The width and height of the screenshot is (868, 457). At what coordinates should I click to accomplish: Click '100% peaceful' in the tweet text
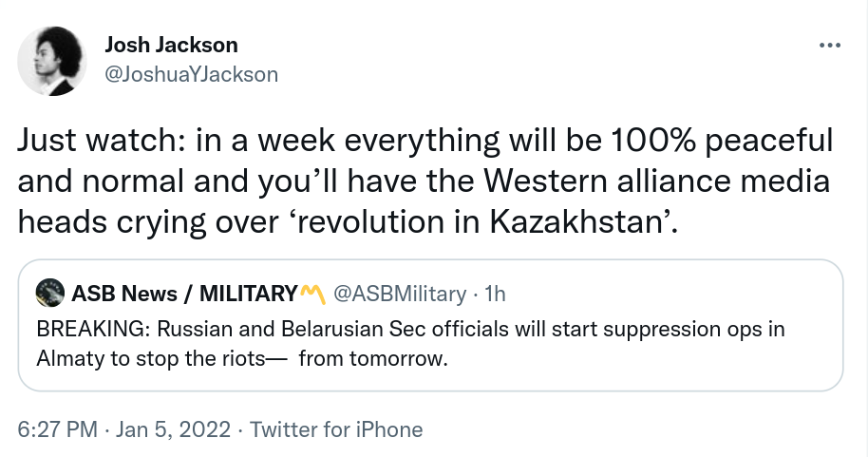(x=720, y=142)
